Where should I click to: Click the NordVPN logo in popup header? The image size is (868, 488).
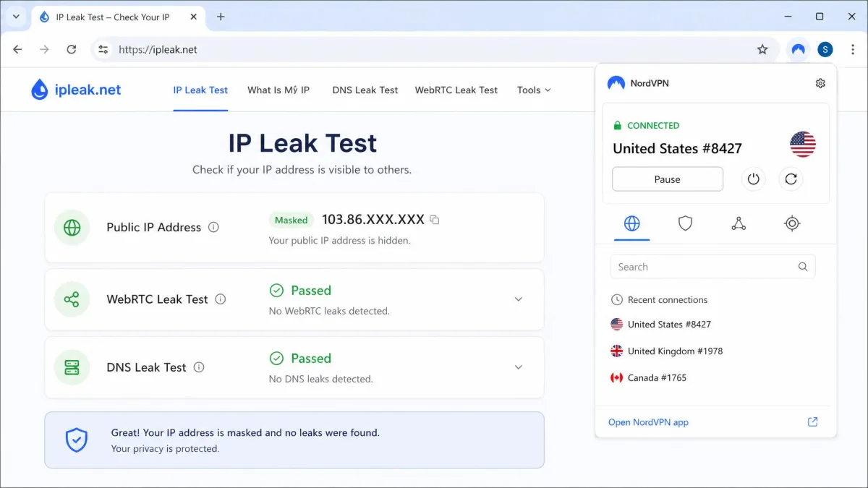(x=616, y=83)
